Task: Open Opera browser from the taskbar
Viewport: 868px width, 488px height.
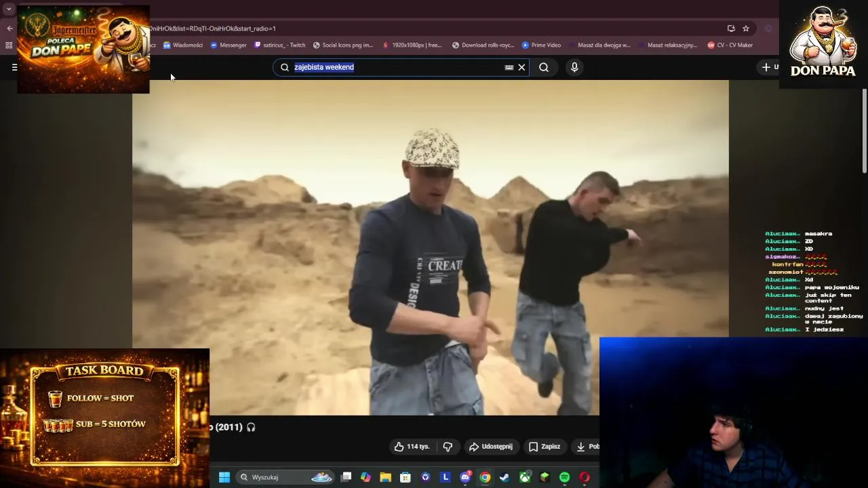Action: [585, 477]
